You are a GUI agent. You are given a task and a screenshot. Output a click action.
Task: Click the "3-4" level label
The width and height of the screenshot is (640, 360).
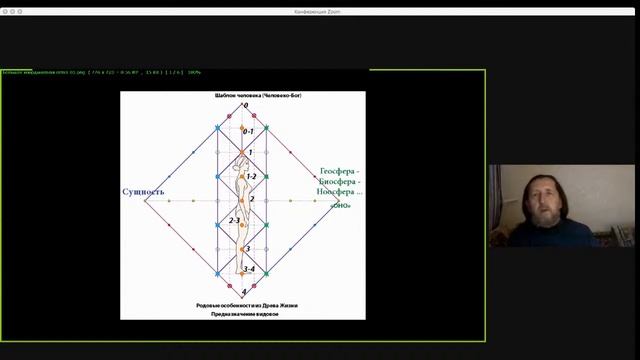(x=249, y=269)
